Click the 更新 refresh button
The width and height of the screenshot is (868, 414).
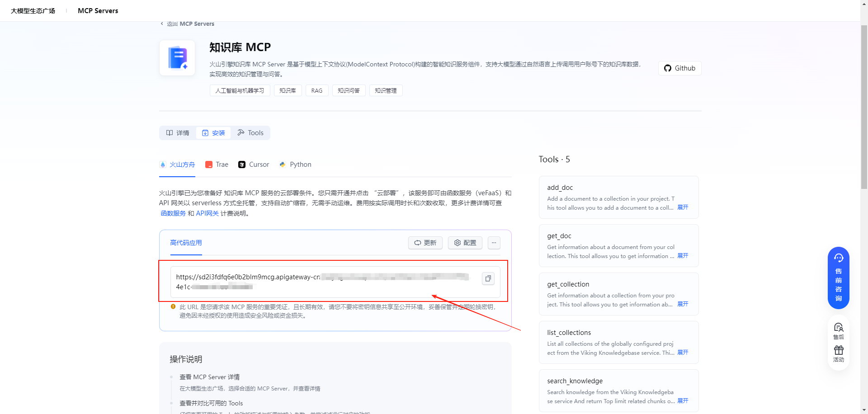(425, 243)
